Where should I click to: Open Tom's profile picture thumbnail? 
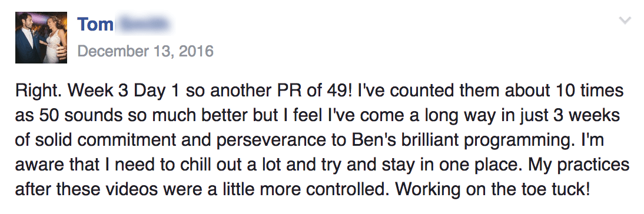point(41,38)
